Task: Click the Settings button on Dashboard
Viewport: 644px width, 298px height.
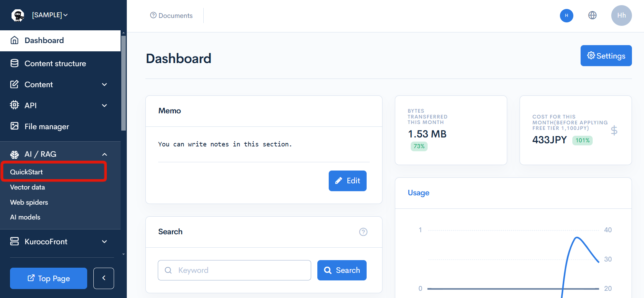Action: tap(606, 55)
